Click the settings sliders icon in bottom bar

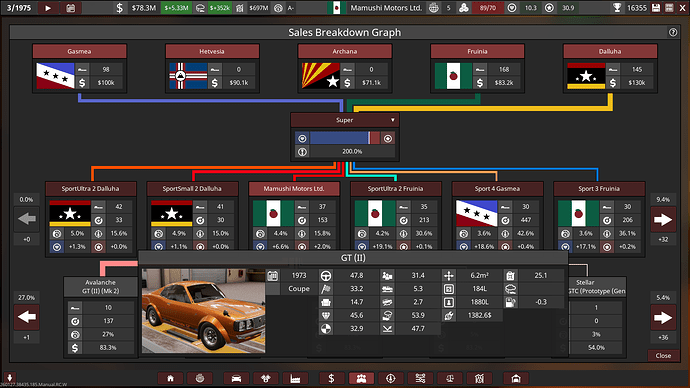420,378
